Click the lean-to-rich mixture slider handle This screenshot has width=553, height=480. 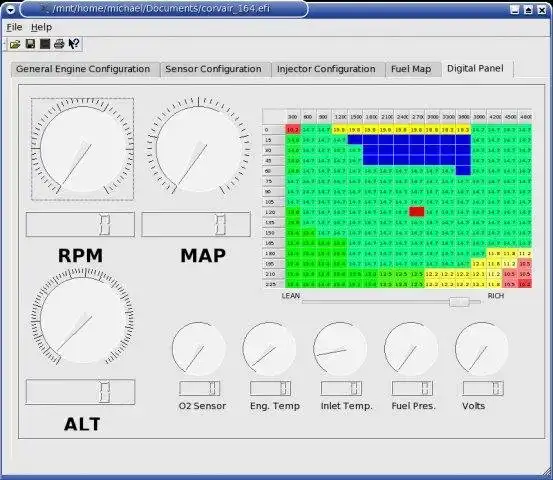459,302
